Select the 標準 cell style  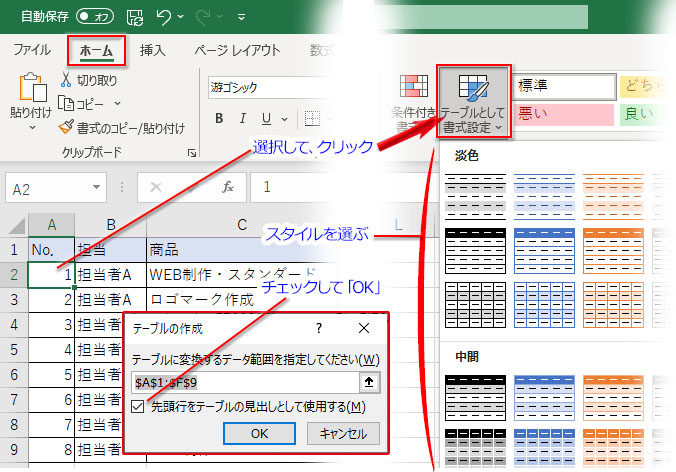point(564,86)
